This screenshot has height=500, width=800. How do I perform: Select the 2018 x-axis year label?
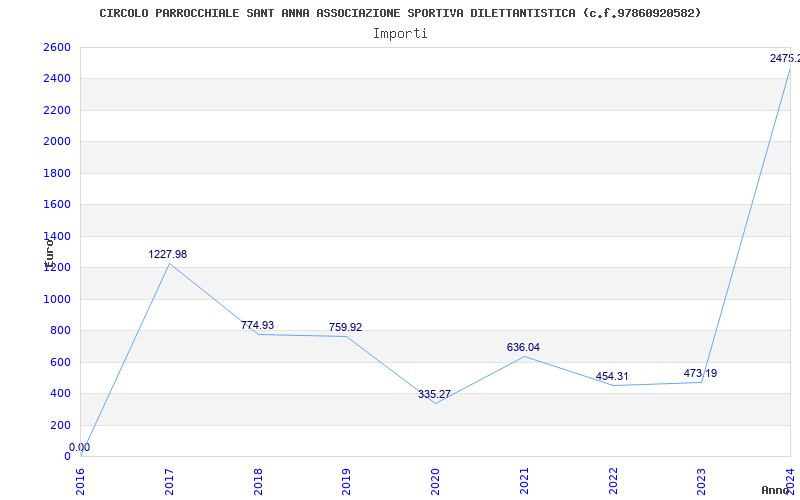pos(258,480)
